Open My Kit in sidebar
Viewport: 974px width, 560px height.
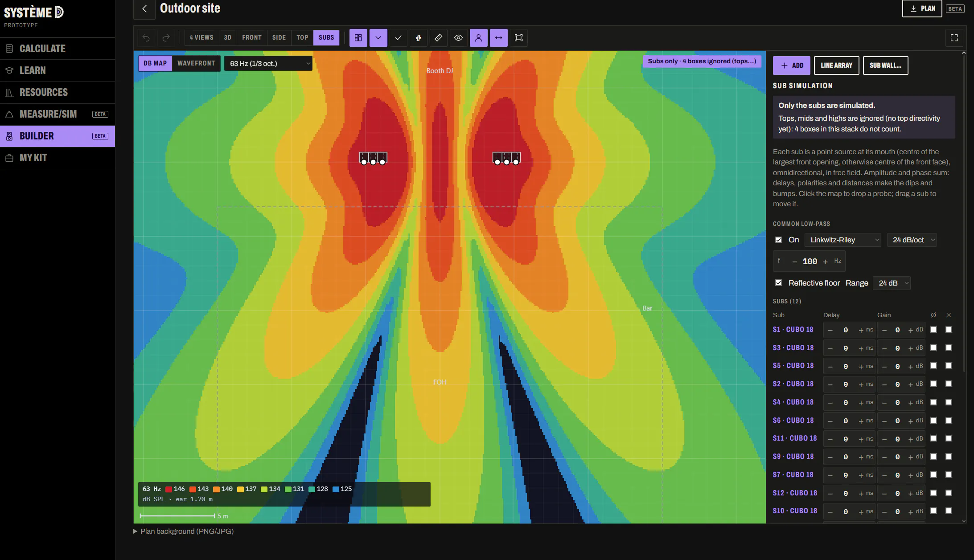58,158
